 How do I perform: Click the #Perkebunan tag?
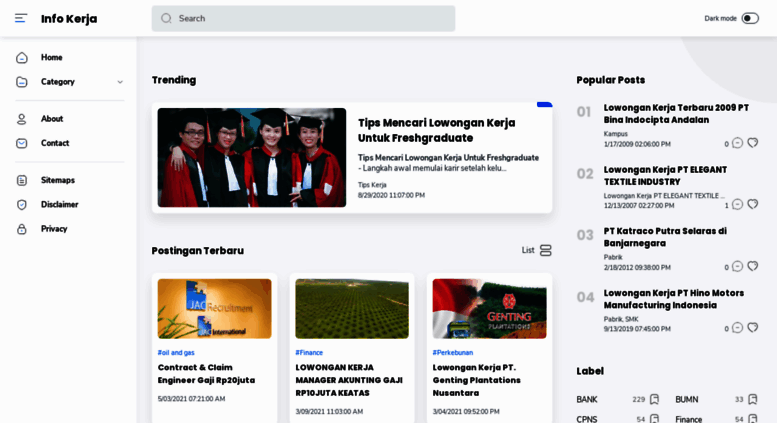[x=452, y=353]
